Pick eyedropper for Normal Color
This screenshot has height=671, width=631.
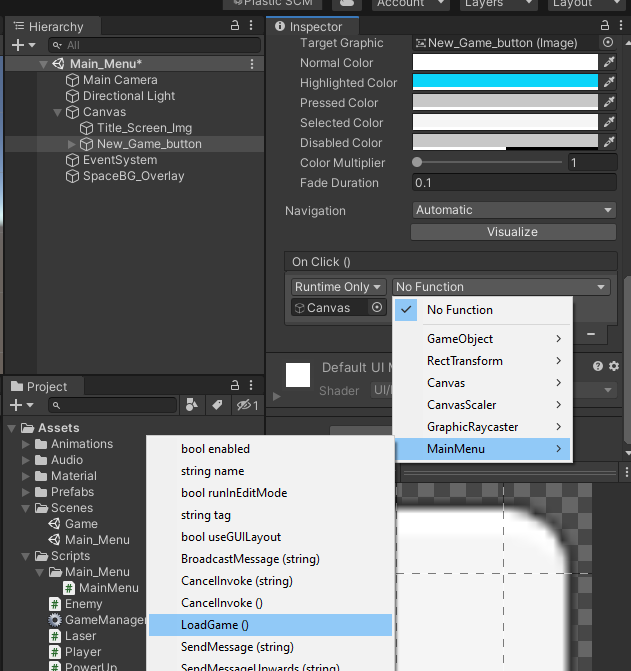[608, 62]
